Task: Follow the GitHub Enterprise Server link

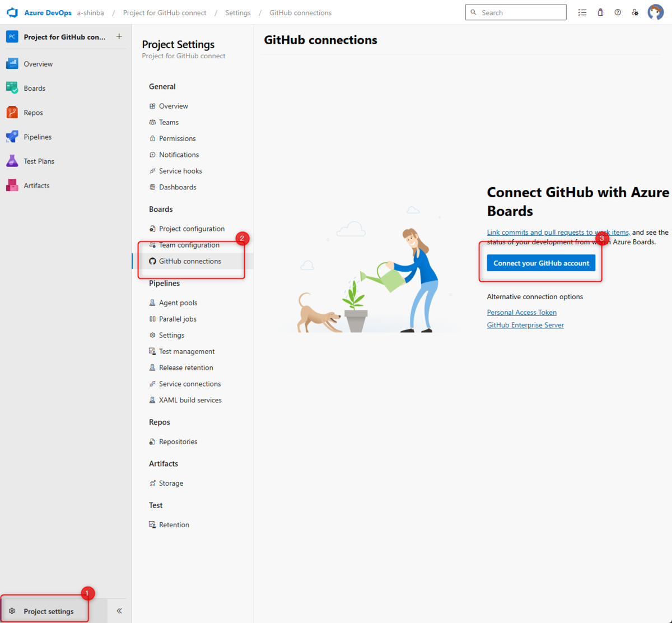Action: coord(525,325)
